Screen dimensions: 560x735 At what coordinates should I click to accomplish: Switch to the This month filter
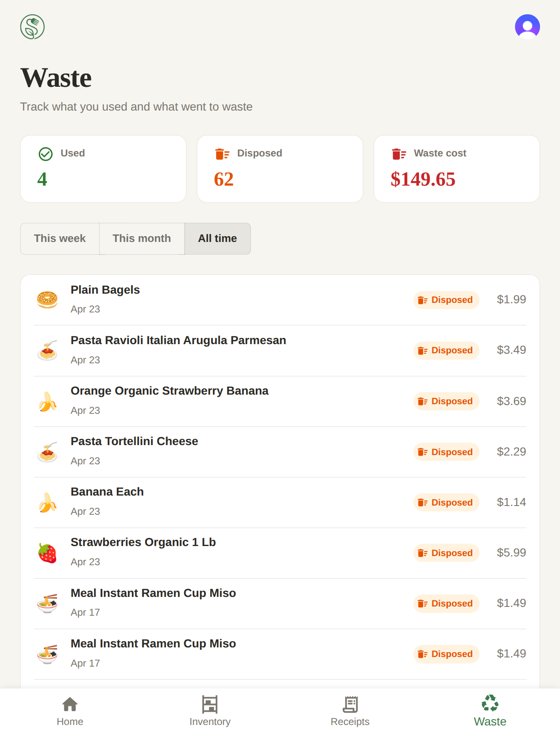tap(142, 239)
